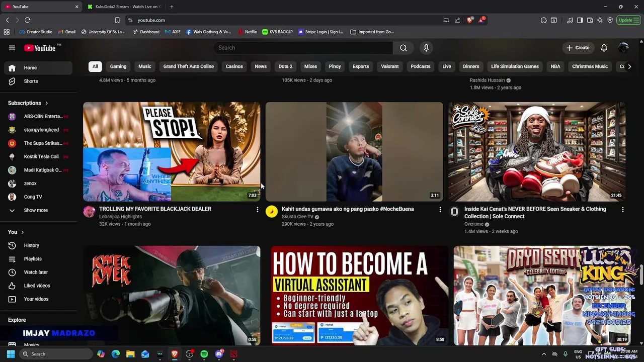Bookmark this page icon in address bar
The width and height of the screenshot is (644, 362).
(117, 20)
